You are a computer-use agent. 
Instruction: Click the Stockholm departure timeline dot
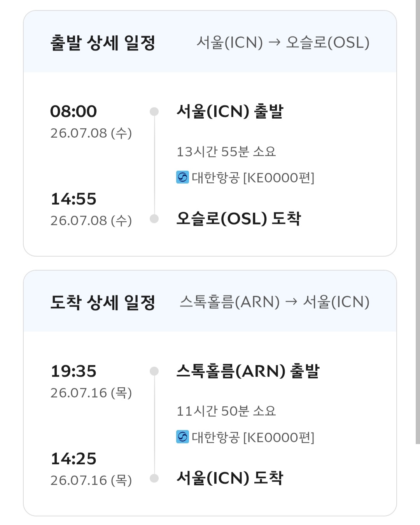[x=154, y=371]
